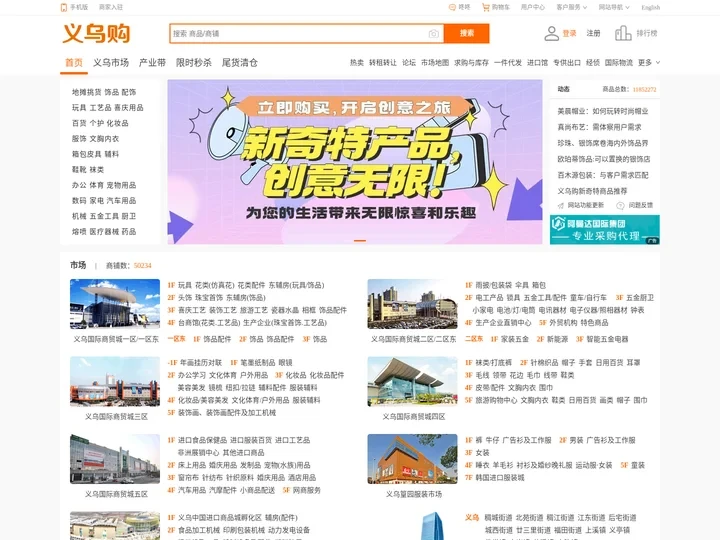Click the 网站功能更新 icon
720x540 pixels.
pos(561,205)
